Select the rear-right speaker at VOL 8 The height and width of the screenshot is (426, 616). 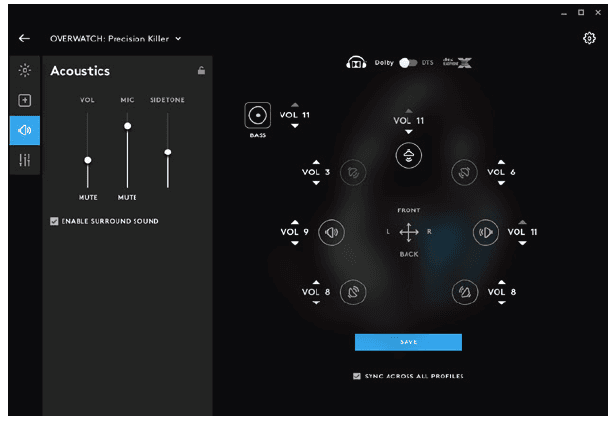465,292
